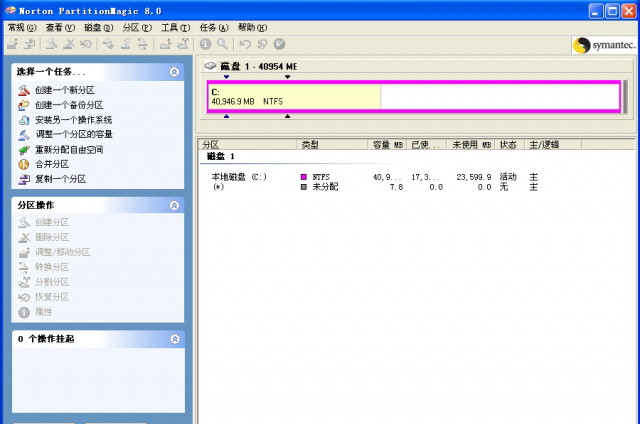Click the copy partition toolbar icon

coord(29,44)
